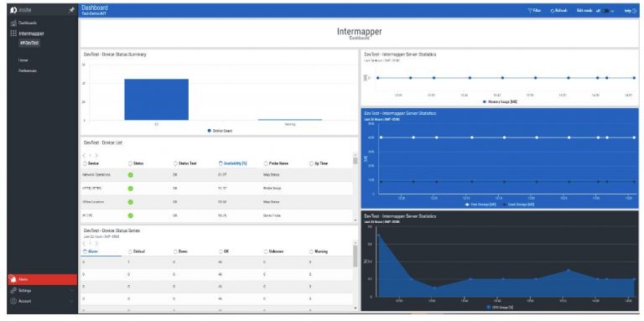Pin the sidebar with the pin icon

click(71, 10)
